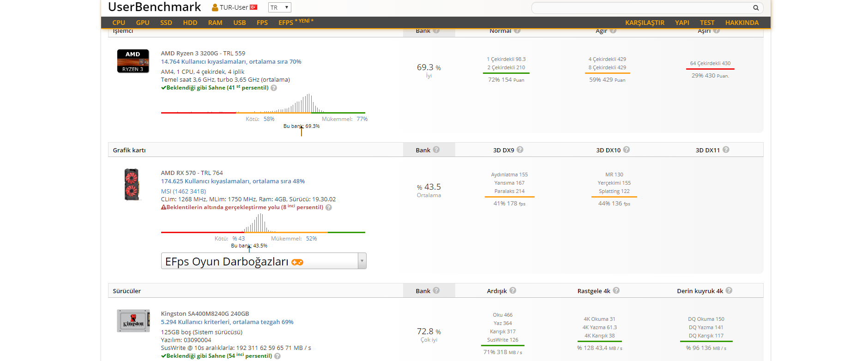Click help icon beside Sürücüler Bank header
The height and width of the screenshot is (361, 868).
point(436,290)
